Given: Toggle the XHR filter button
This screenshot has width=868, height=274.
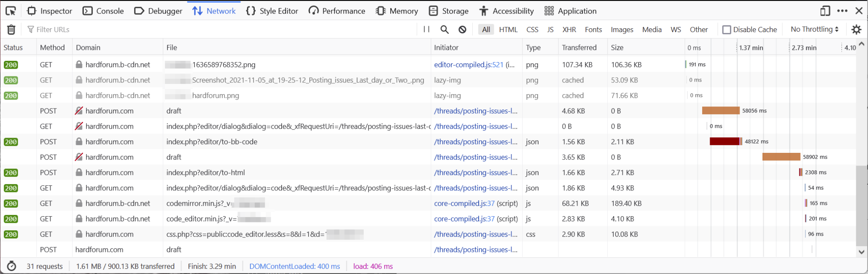Looking at the screenshot, I should click(x=569, y=30).
